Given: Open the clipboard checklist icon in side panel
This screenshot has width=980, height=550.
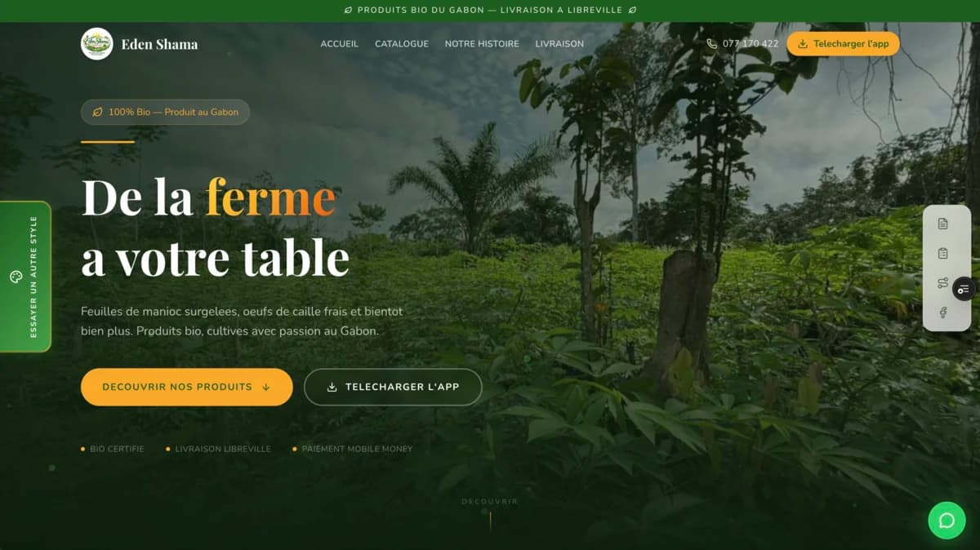Looking at the screenshot, I should (942, 254).
